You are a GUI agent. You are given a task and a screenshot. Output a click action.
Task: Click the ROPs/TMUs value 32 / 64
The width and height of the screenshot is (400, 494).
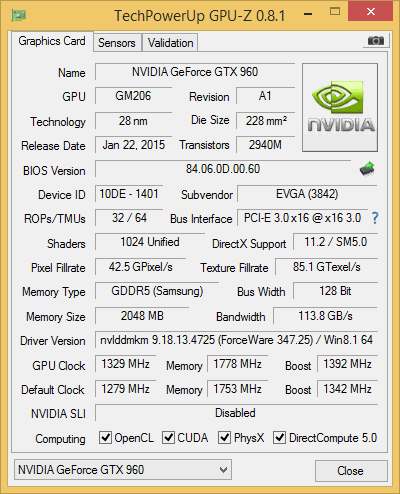[129, 218]
